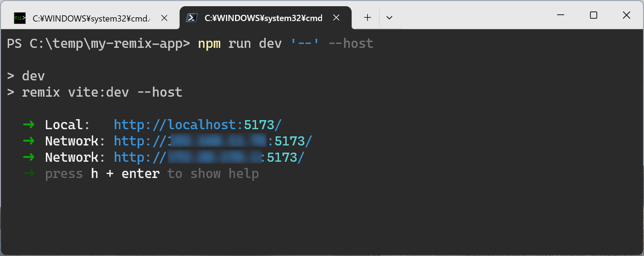Click the prompt text 'PS C:\temp\my-remix-app>'
Image resolution: width=644 pixels, height=256 pixels.
[98, 44]
